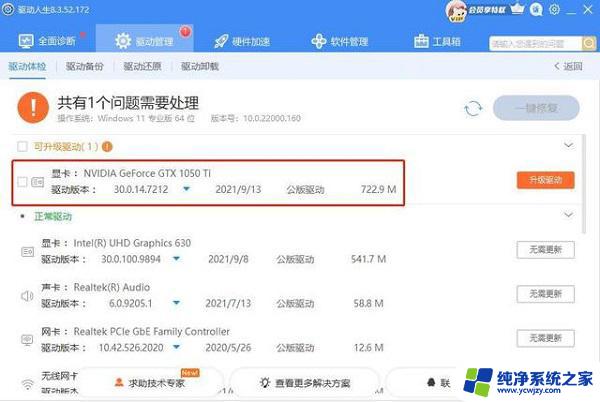The width and height of the screenshot is (600, 402).
Task: Click the 一键修复 button
Action: coord(536,108)
